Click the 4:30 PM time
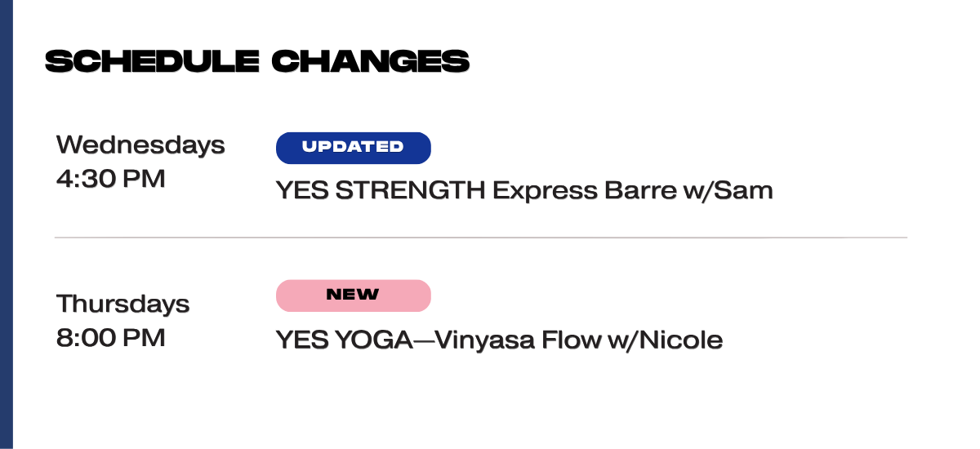 pyautogui.click(x=110, y=179)
